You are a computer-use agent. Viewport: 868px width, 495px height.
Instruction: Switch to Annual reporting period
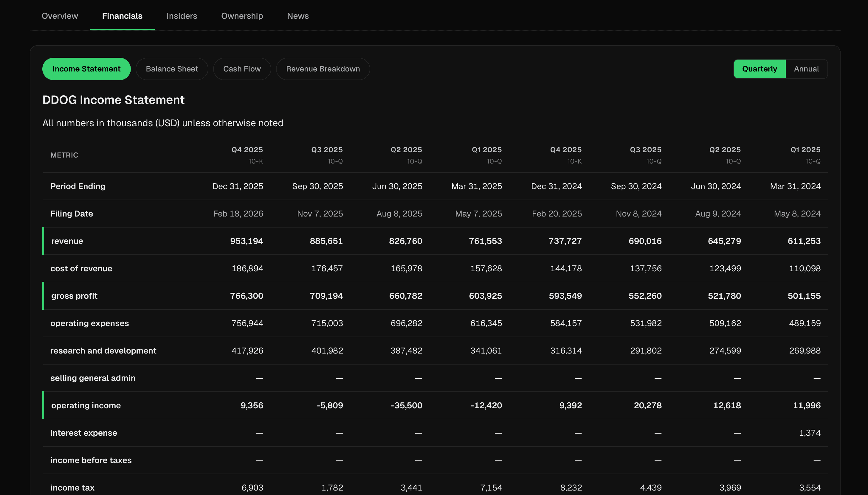tap(806, 69)
